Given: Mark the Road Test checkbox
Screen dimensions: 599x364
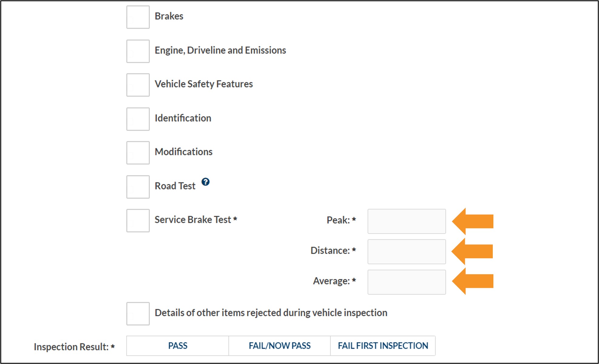Looking at the screenshot, I should pos(138,187).
